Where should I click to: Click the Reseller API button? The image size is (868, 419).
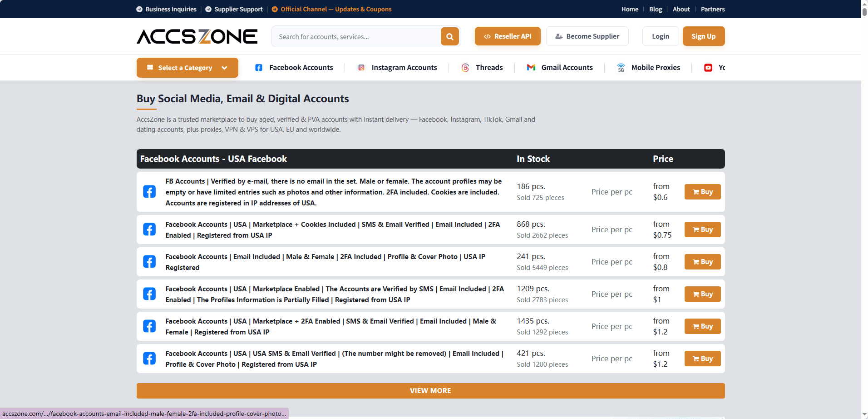click(508, 36)
